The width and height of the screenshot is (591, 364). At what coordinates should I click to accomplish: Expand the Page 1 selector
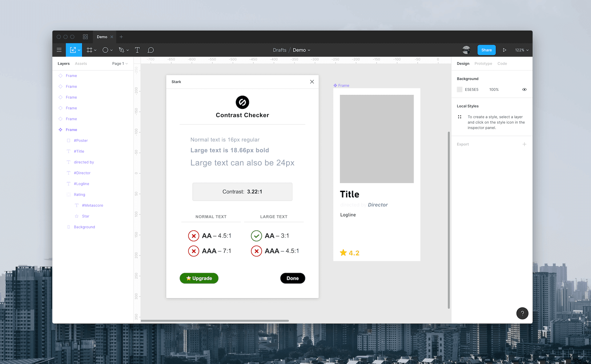click(x=120, y=63)
